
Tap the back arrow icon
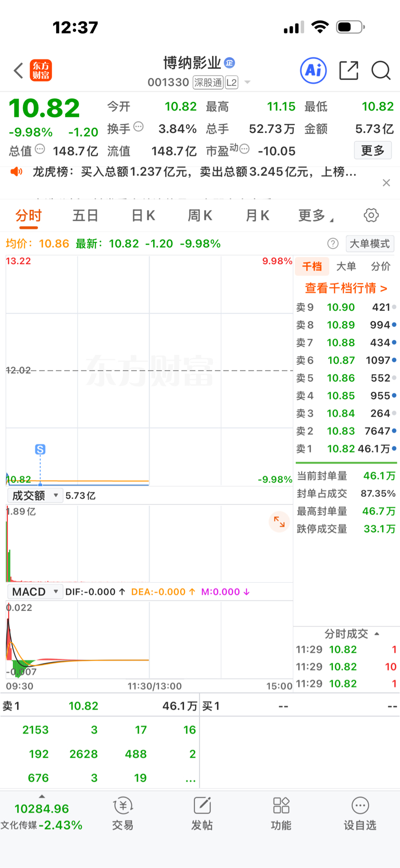click(x=18, y=70)
